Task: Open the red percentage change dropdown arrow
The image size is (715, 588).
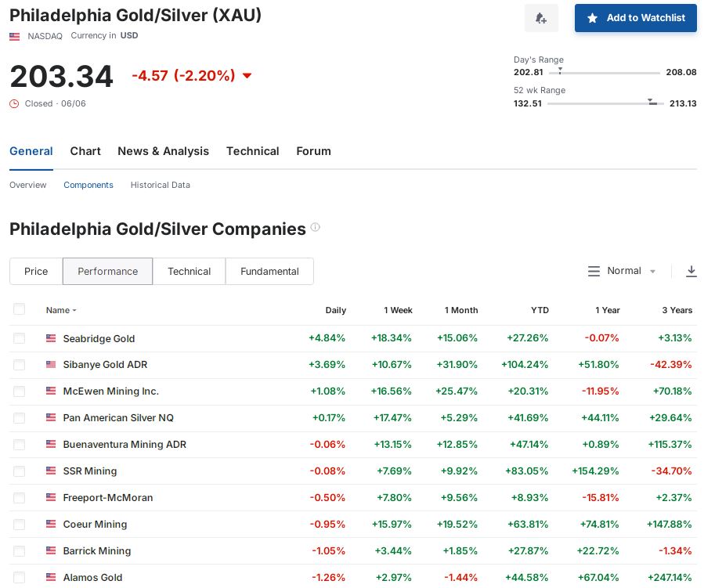Action: (247, 76)
